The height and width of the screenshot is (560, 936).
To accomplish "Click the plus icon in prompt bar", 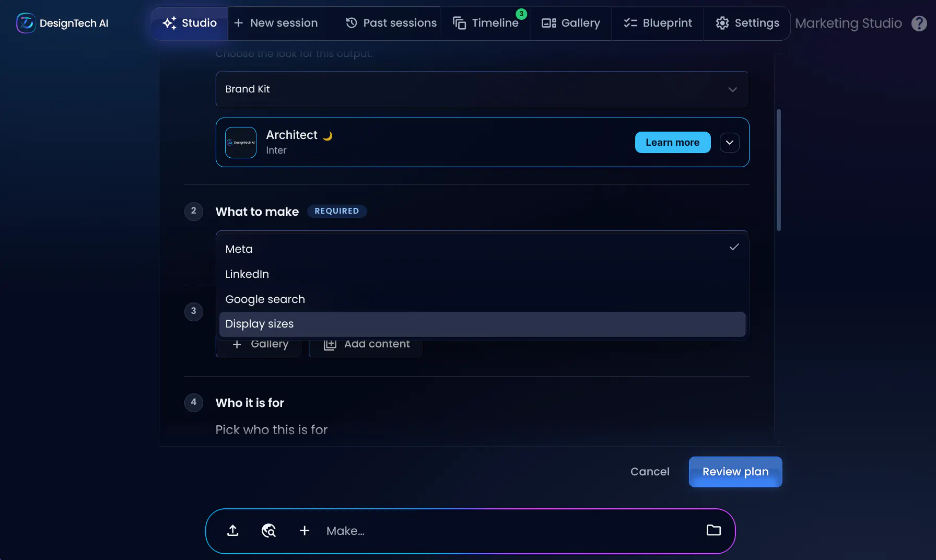I will click(x=305, y=531).
